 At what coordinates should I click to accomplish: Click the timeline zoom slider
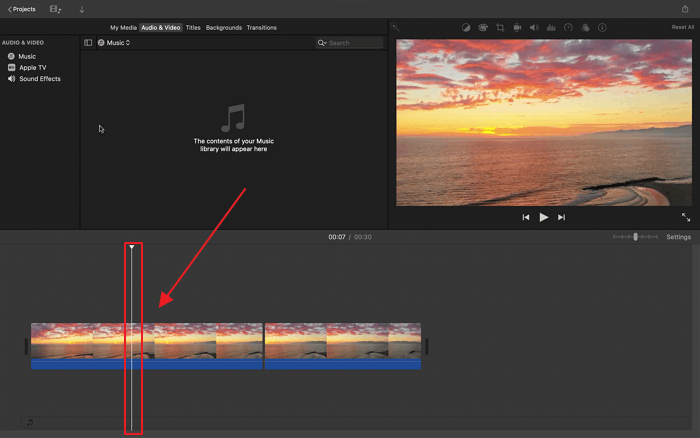coord(636,237)
